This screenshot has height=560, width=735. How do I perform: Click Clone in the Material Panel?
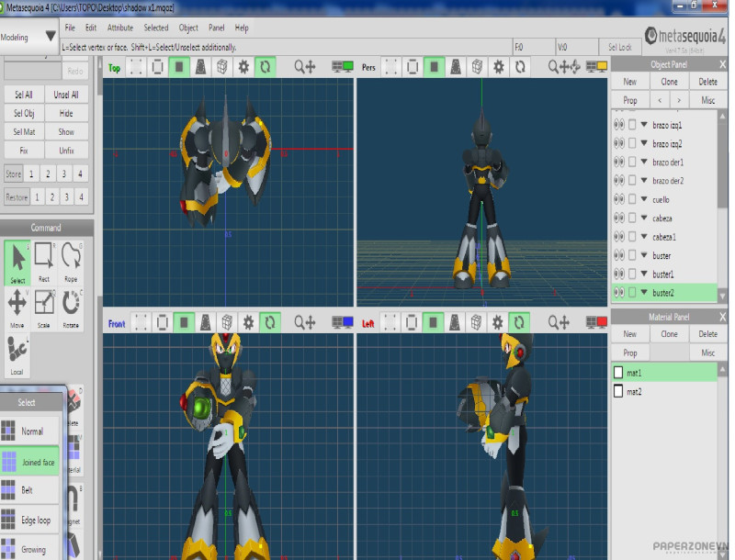click(x=669, y=334)
